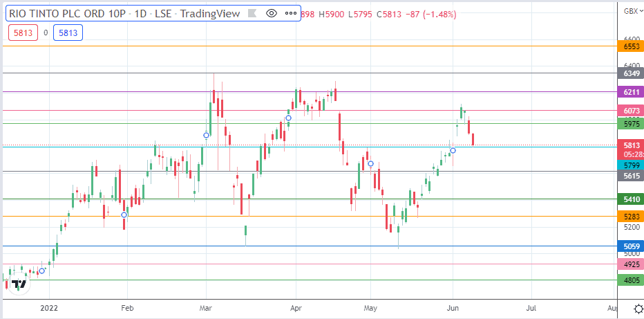The image size is (644, 319).
Task: Select the 6073 pink price label
Action: tap(630, 111)
